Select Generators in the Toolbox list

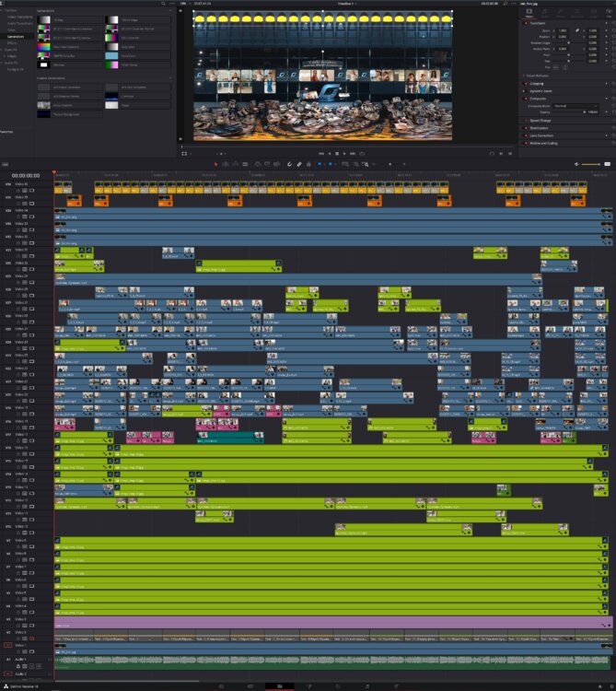[14, 36]
